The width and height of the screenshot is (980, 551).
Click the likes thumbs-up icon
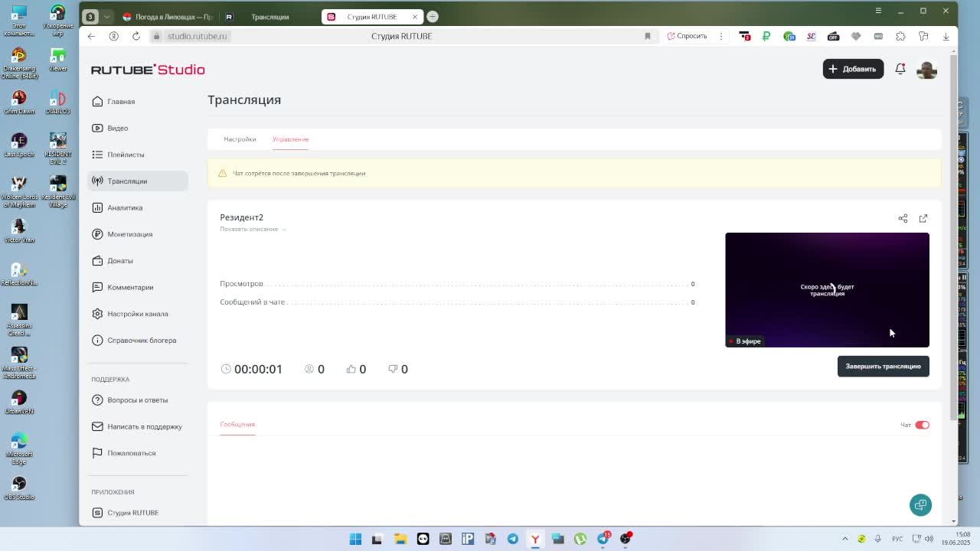(351, 369)
